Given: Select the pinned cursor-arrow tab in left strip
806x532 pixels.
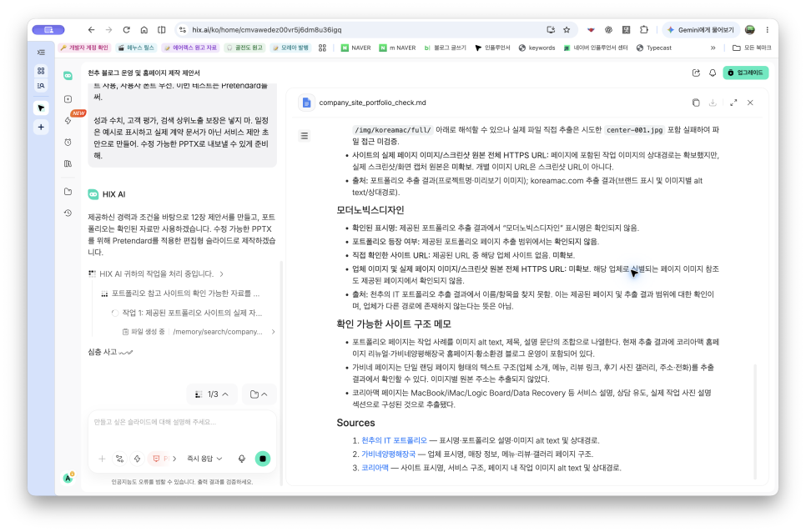Looking at the screenshot, I should pyautogui.click(x=41, y=108).
